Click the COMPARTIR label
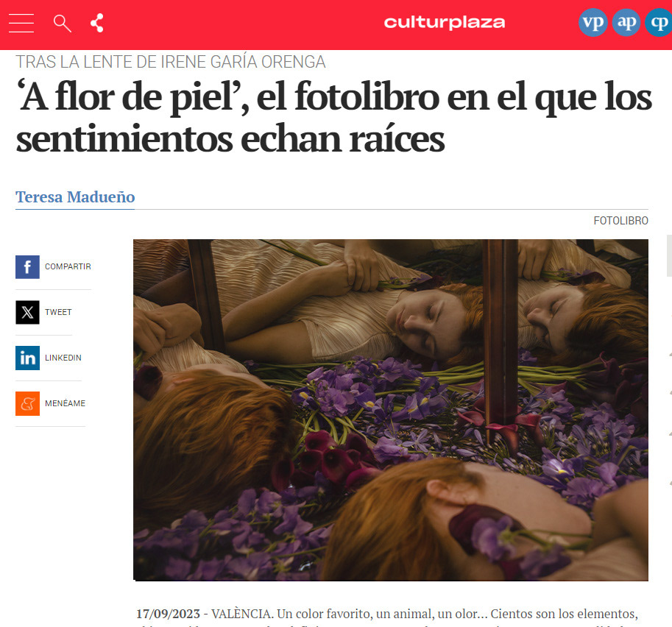The height and width of the screenshot is (627, 672). (68, 266)
